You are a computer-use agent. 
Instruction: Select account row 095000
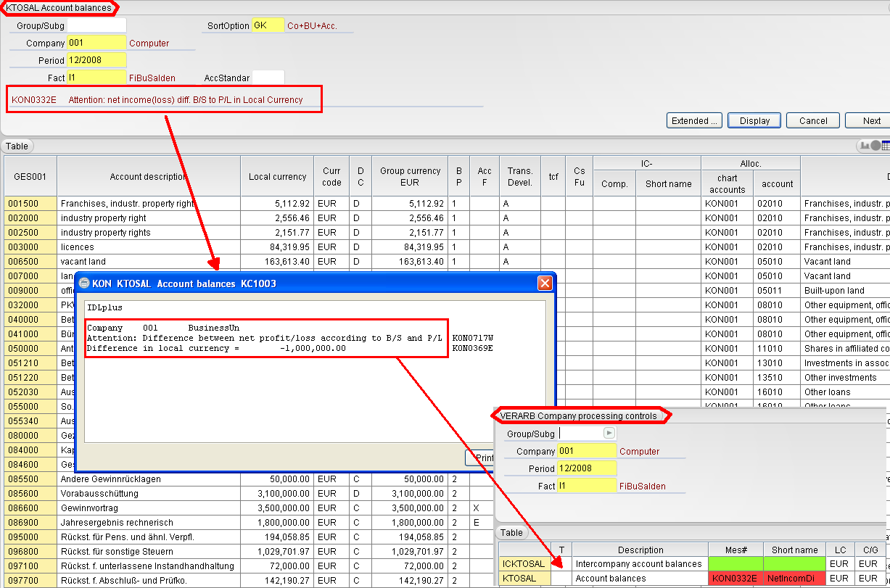30,537
